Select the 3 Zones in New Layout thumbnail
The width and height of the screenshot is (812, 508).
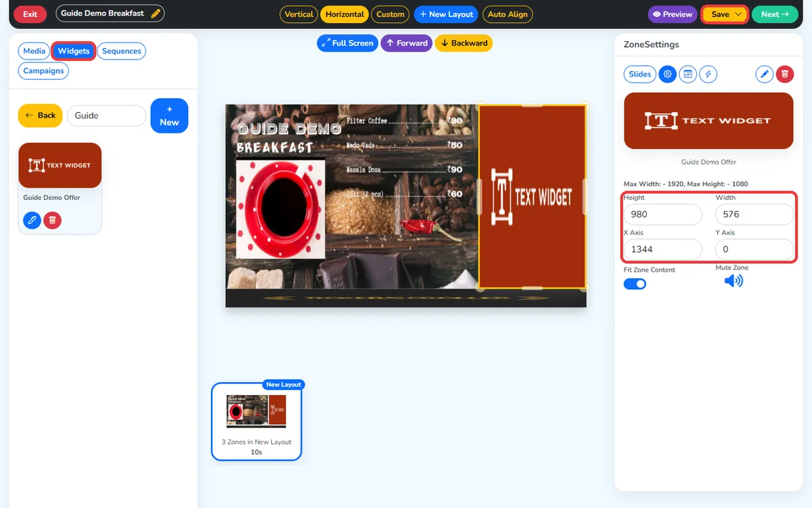click(256, 421)
